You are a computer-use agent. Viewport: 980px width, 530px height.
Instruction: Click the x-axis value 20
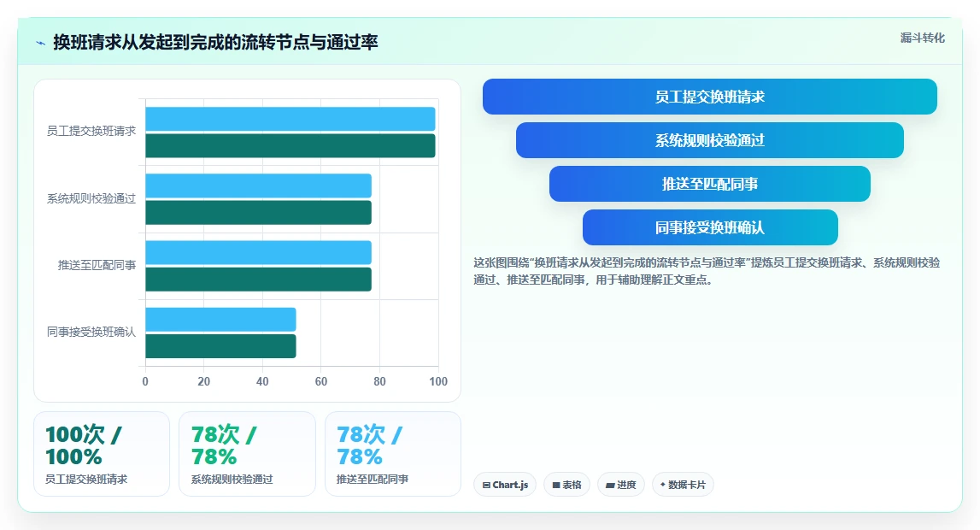point(203,381)
